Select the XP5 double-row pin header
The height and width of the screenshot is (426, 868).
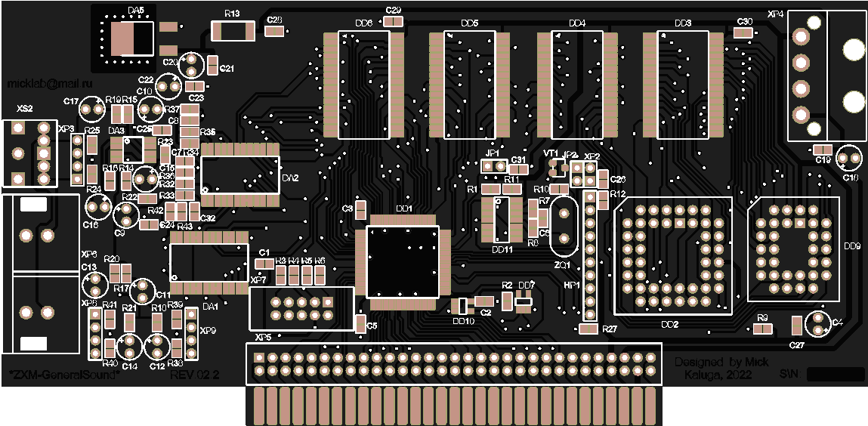(x=453, y=364)
